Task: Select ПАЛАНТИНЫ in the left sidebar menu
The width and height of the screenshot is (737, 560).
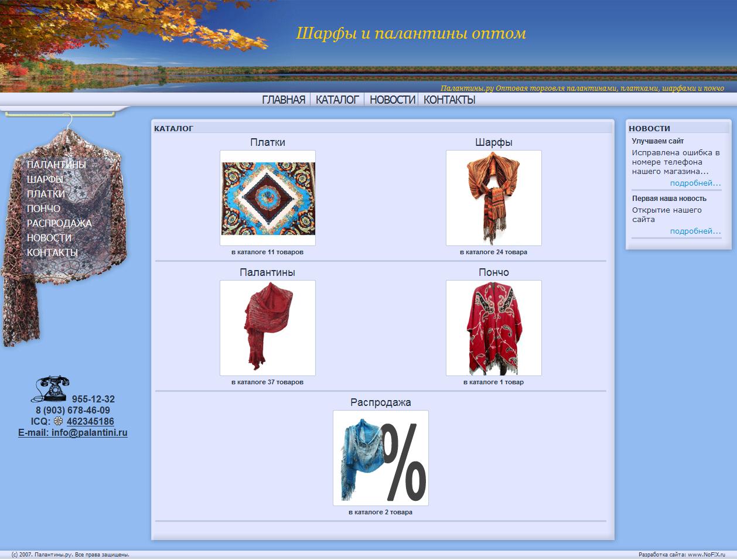Action: [x=56, y=165]
